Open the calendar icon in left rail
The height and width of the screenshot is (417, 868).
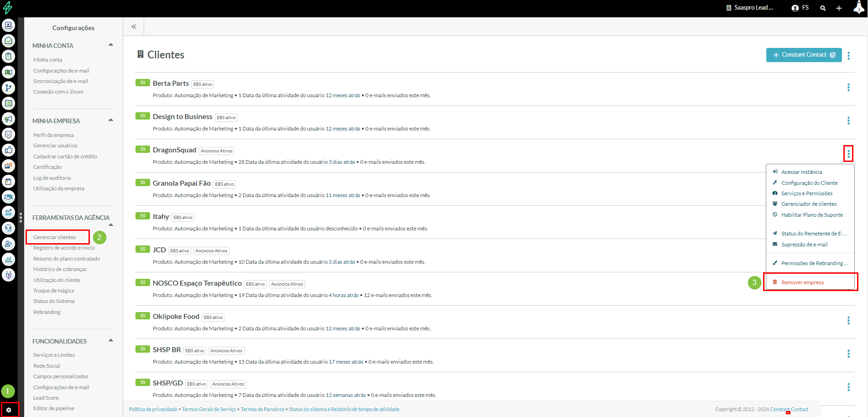click(8, 181)
